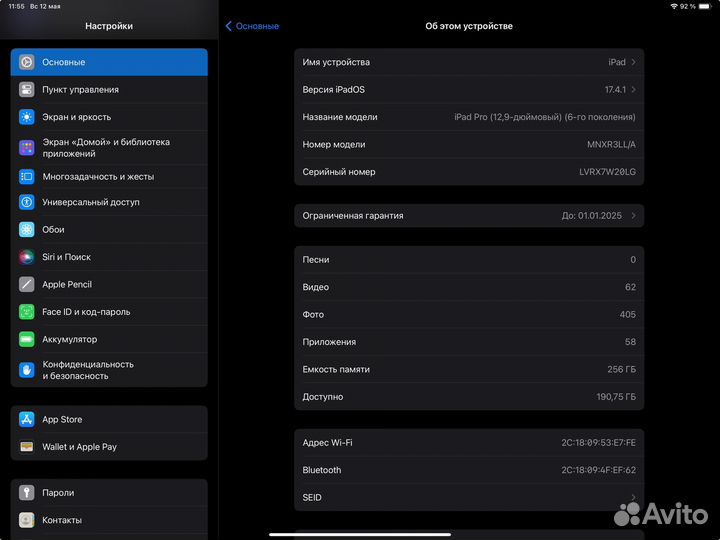Tap the Емкость памяти 256 ГБ value
720x540 pixels.
point(622,370)
